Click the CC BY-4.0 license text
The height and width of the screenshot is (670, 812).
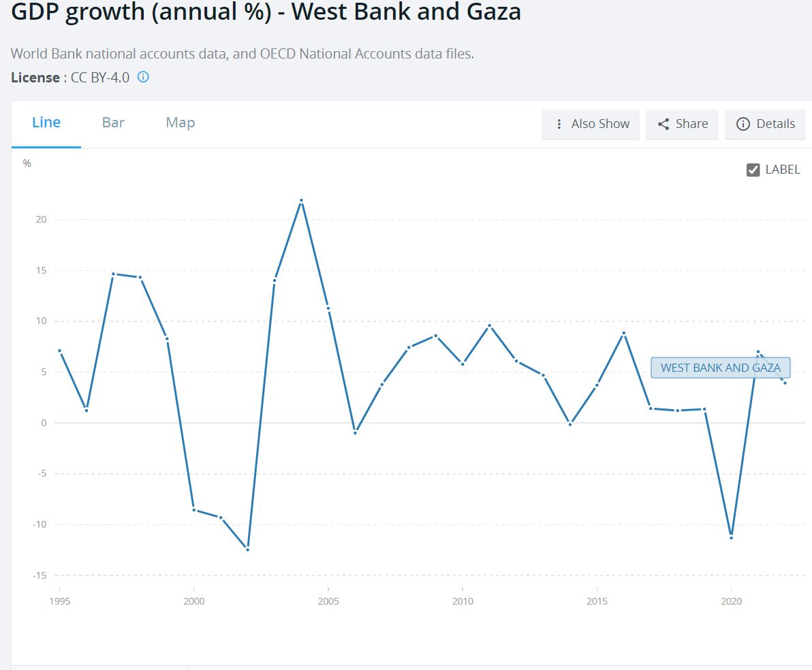[x=100, y=78]
